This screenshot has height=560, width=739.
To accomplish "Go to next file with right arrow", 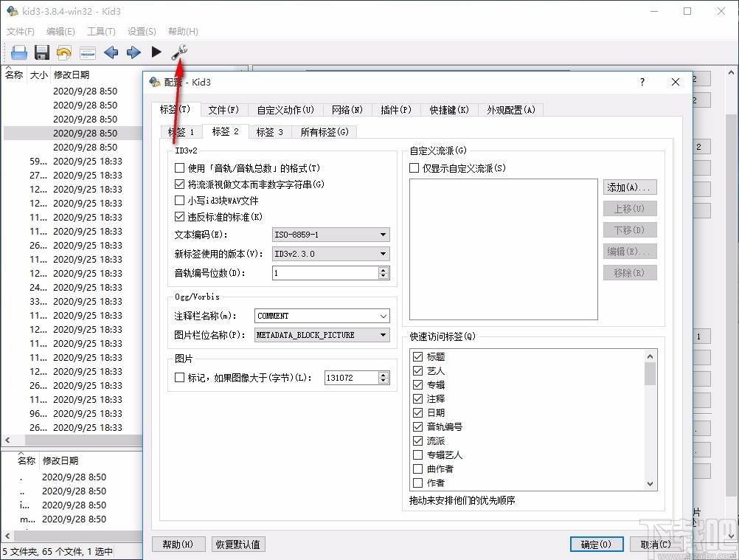I will pos(133,52).
